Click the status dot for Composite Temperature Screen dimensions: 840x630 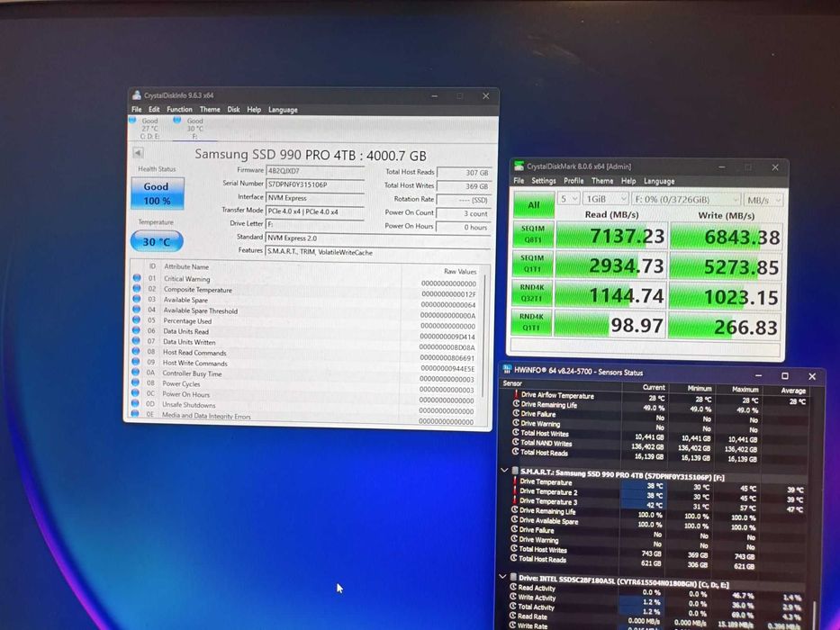coord(137,289)
